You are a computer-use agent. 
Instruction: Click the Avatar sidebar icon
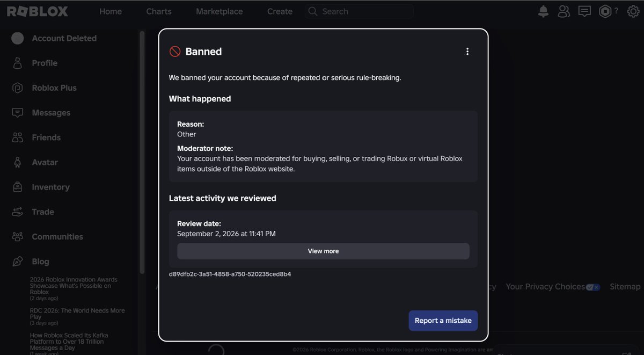pyautogui.click(x=18, y=162)
